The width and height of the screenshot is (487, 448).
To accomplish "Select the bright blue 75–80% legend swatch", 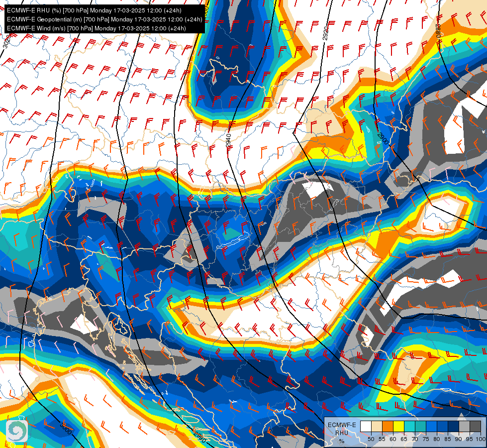I will coord(432,426).
